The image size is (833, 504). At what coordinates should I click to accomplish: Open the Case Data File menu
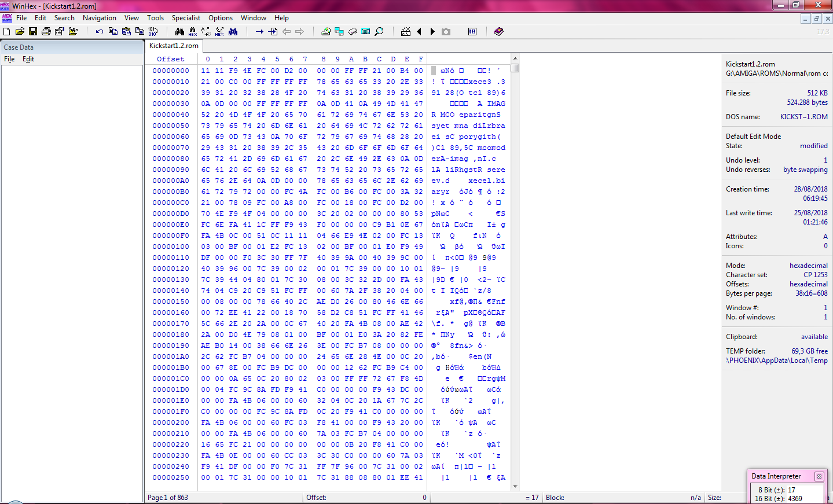(9, 59)
